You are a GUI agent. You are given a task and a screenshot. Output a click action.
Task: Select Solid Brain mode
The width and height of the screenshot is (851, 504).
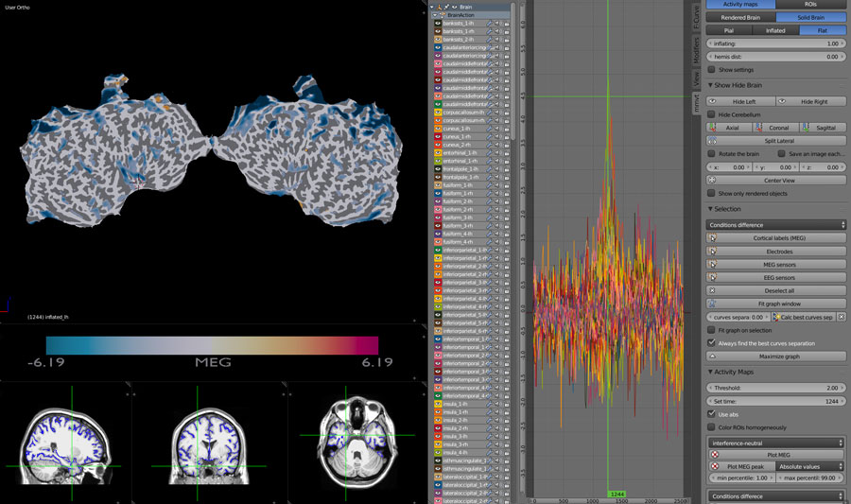811,17
